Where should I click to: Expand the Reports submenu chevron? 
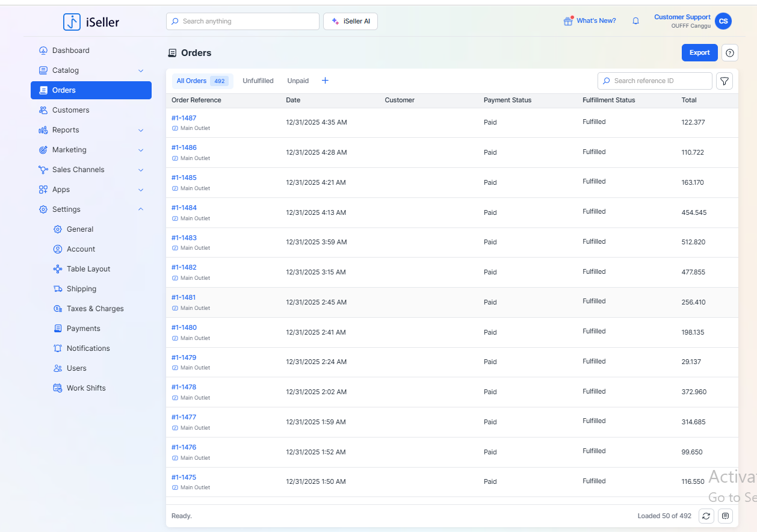(x=141, y=130)
